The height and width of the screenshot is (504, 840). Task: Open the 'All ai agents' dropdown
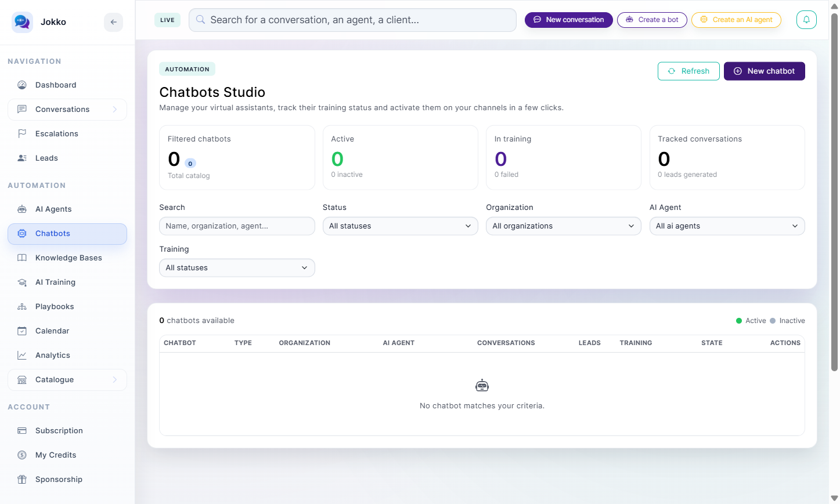point(727,226)
